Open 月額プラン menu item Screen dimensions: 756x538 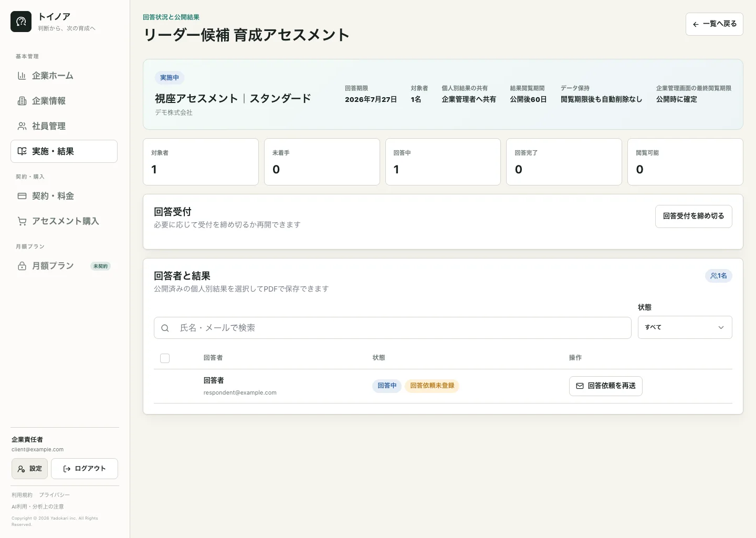click(x=64, y=266)
